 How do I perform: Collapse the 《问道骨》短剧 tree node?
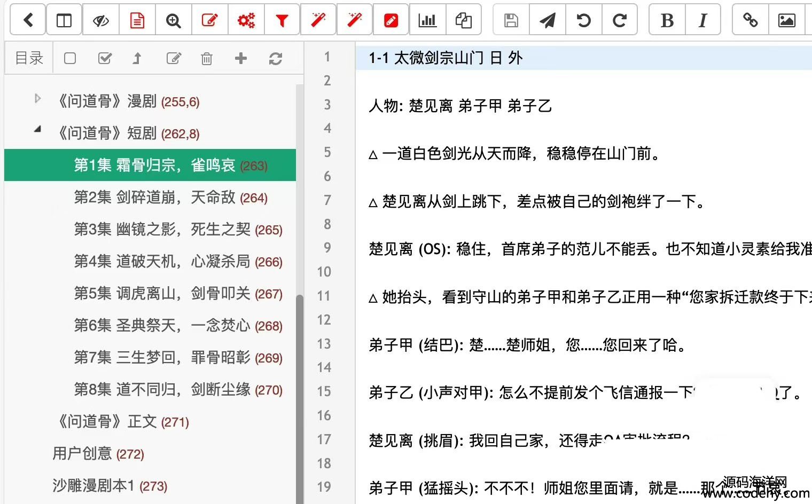[37, 129]
